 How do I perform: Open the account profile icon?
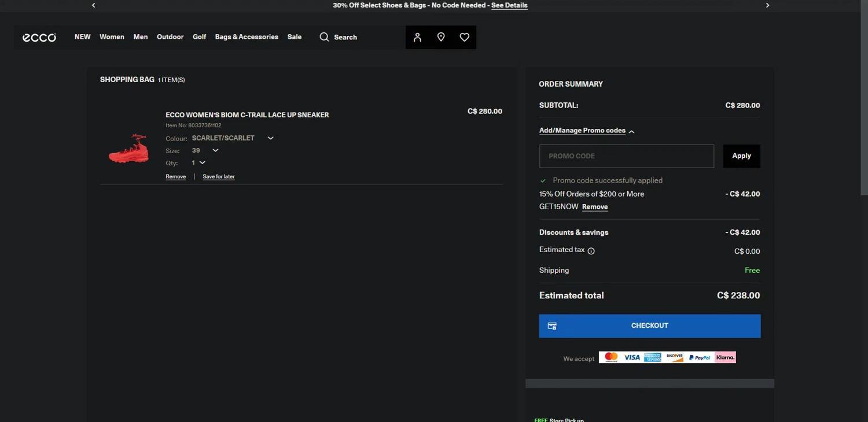pyautogui.click(x=417, y=37)
